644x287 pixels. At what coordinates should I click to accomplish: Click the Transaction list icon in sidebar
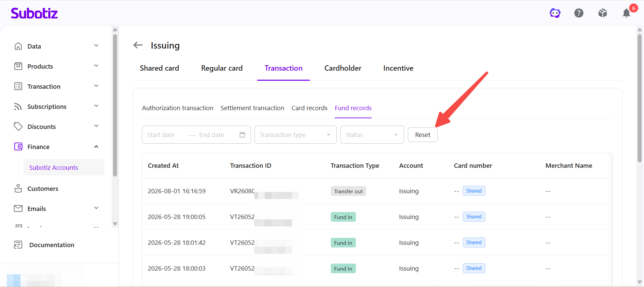click(18, 86)
